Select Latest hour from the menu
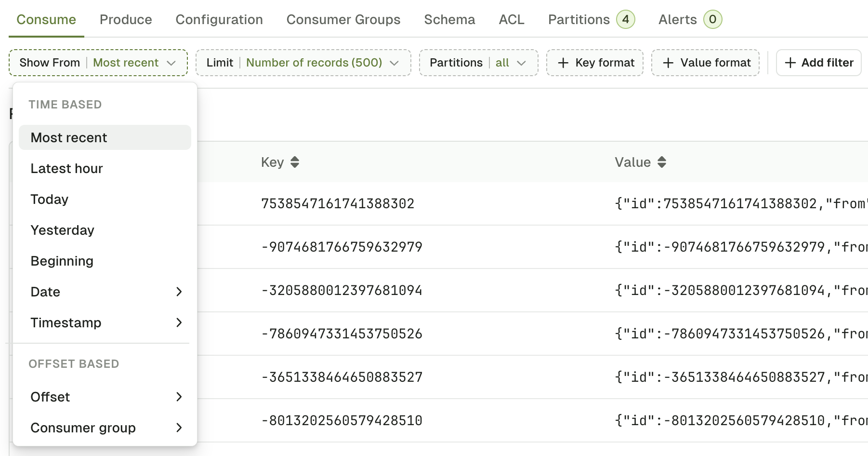Image resolution: width=868 pixels, height=456 pixels. [x=105, y=168]
